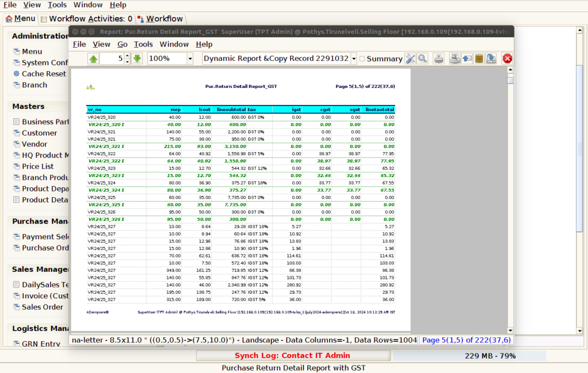Open the Go menu in report window
The image size is (588, 373).
point(122,44)
